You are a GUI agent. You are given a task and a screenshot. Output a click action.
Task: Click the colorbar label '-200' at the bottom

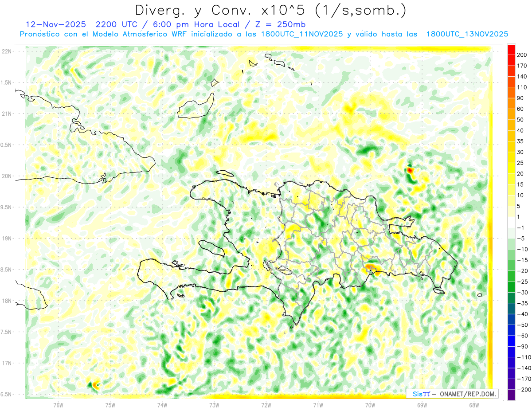[x=524, y=389]
